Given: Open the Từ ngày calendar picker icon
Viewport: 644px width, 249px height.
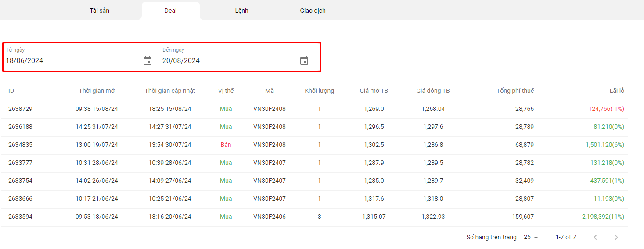Looking at the screenshot, I should coord(148,61).
